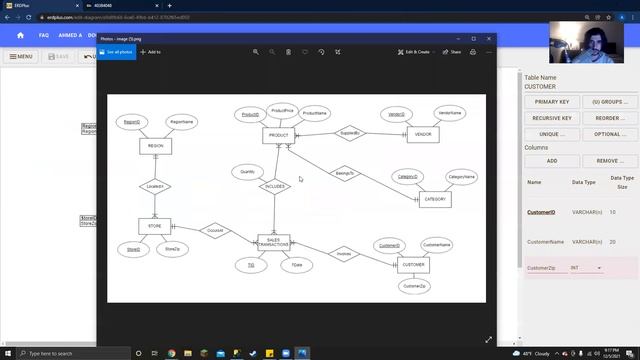The width and height of the screenshot is (640, 360).
Task: Open the Photos more options ellipsis menu
Action: click(489, 52)
